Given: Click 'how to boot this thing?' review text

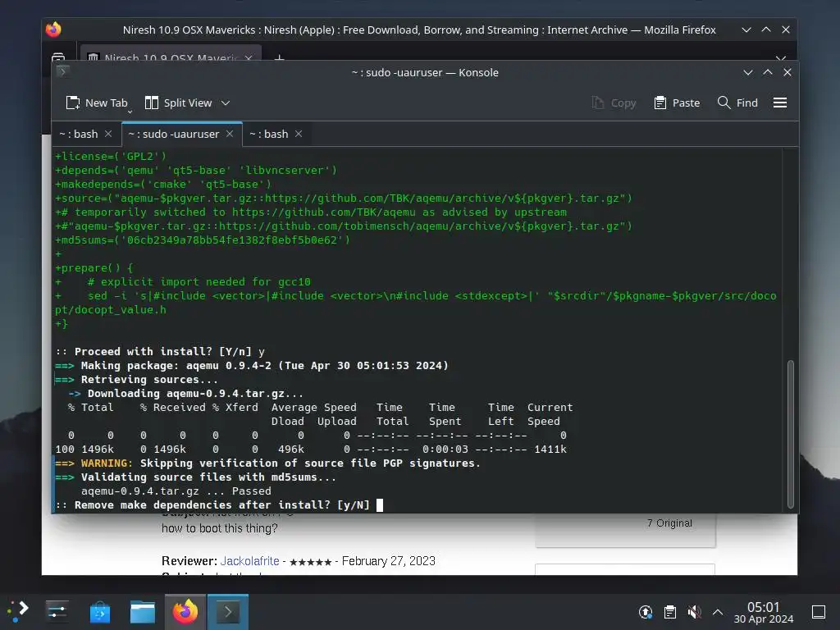Looking at the screenshot, I should pyautogui.click(x=220, y=528).
